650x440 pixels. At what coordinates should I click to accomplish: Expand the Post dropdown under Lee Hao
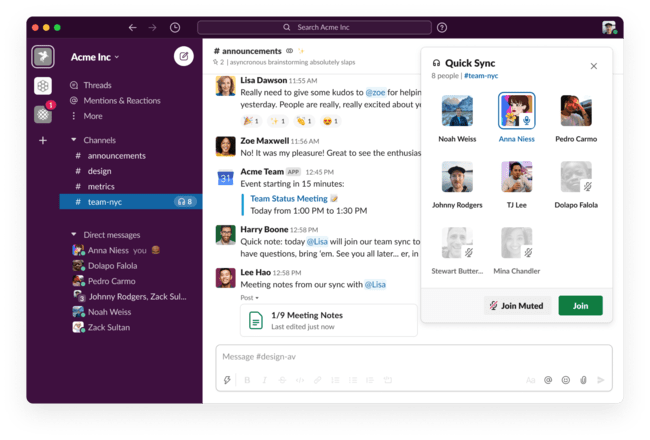click(250, 298)
